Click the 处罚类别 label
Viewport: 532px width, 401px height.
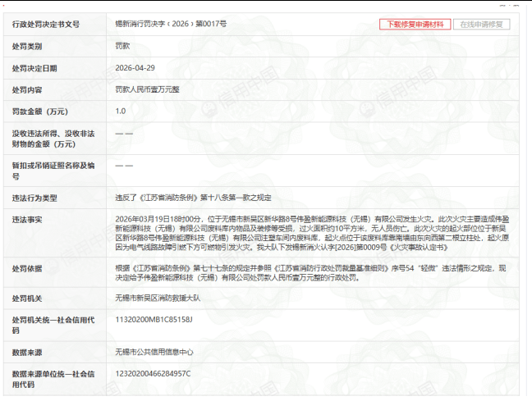click(x=27, y=47)
